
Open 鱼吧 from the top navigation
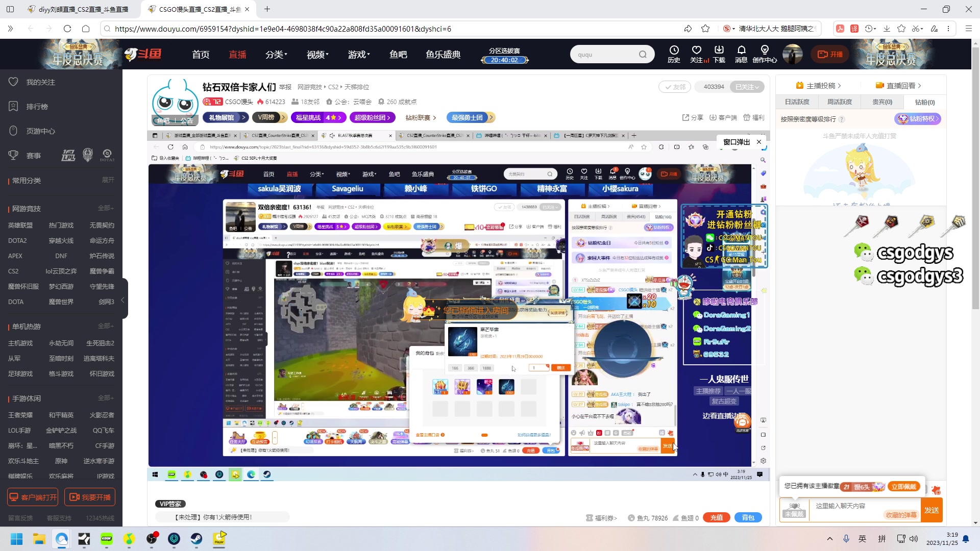pos(398,55)
